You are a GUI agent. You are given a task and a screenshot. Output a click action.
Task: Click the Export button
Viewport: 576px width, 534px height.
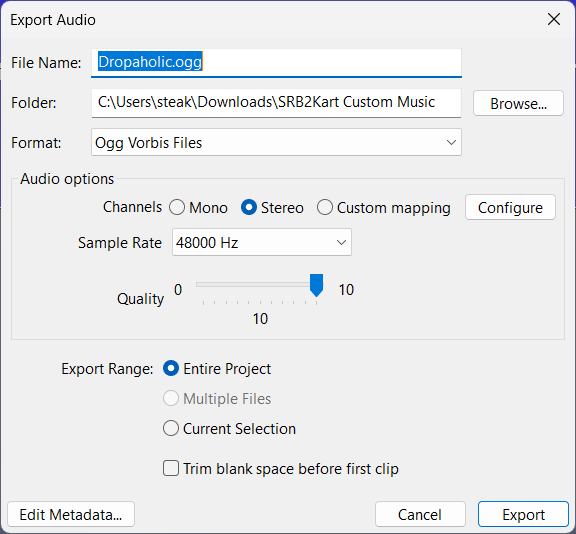tap(523, 514)
